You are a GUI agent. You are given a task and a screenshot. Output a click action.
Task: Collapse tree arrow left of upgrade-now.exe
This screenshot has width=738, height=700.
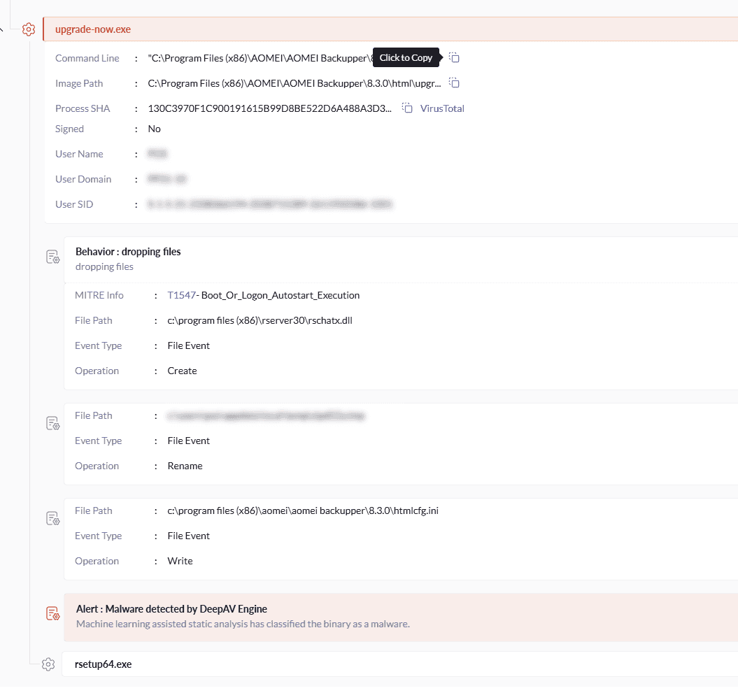click(1, 29)
